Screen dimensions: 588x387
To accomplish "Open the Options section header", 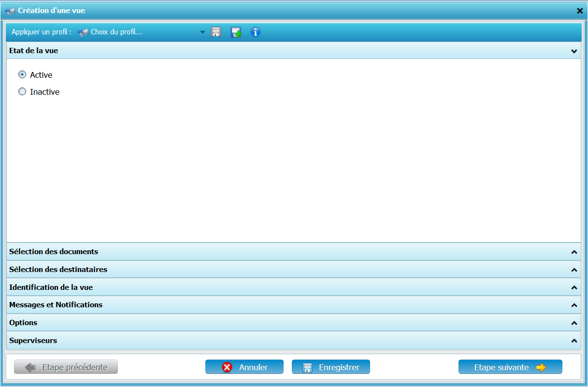I will point(23,323).
